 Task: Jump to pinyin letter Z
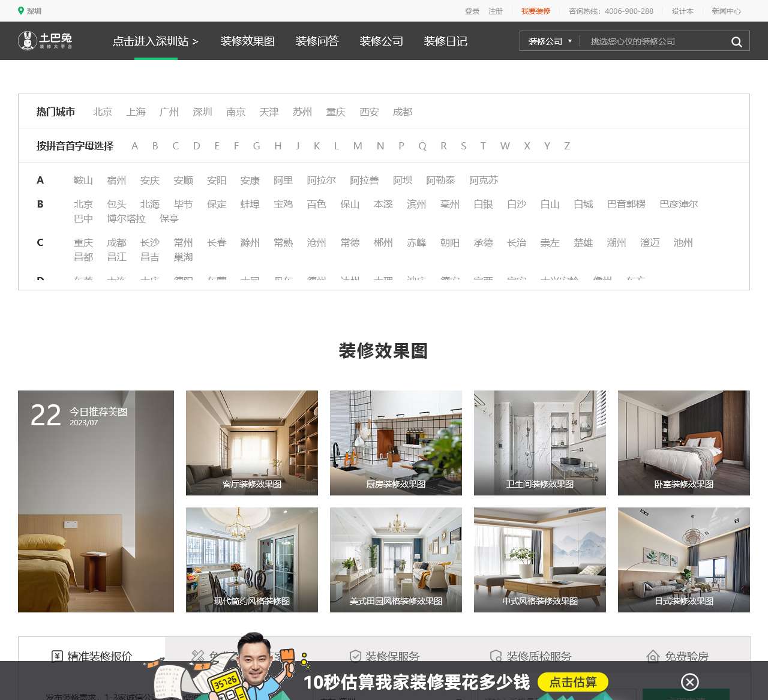567,146
